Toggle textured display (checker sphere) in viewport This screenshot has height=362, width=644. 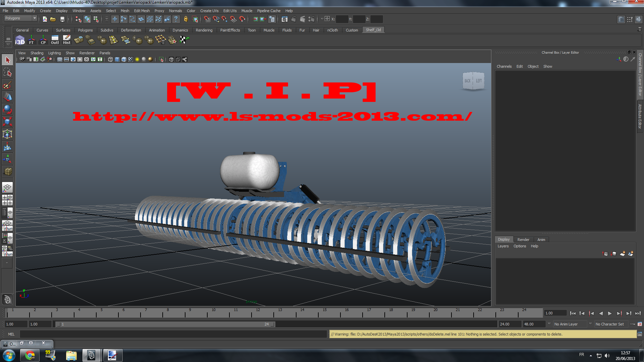(130, 59)
